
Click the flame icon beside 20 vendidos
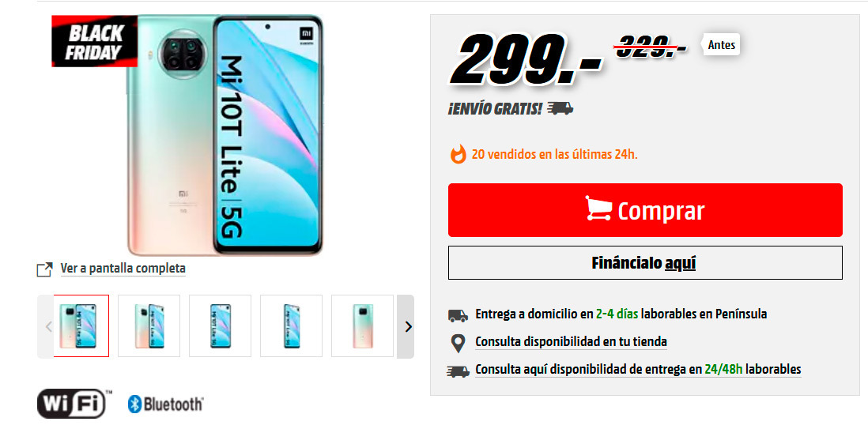pos(458,154)
